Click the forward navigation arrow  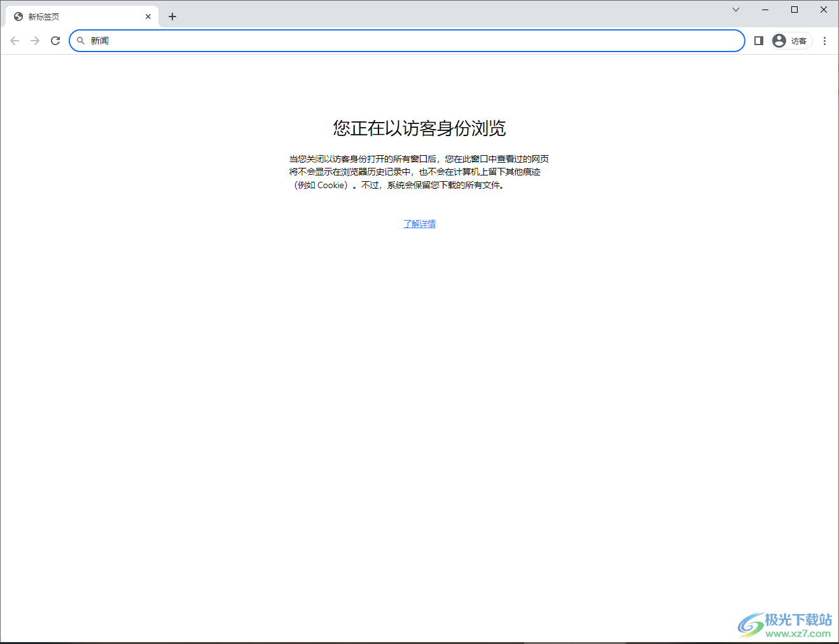point(35,41)
